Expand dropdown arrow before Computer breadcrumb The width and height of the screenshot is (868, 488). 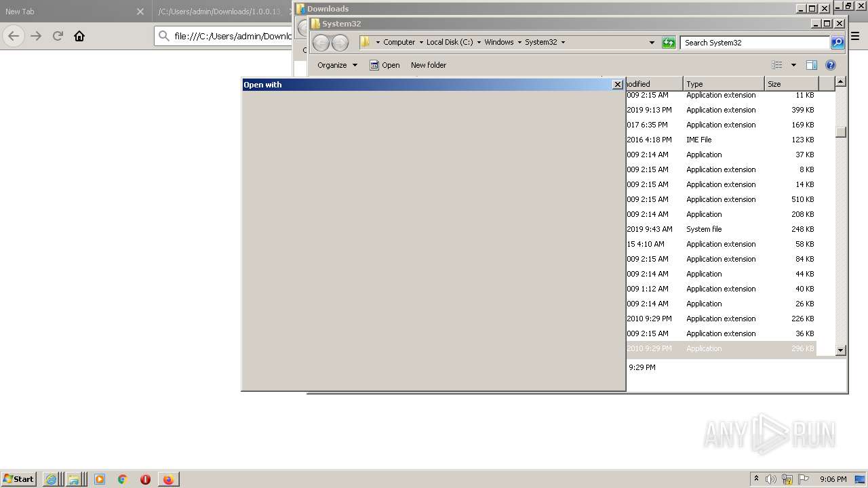pos(378,42)
